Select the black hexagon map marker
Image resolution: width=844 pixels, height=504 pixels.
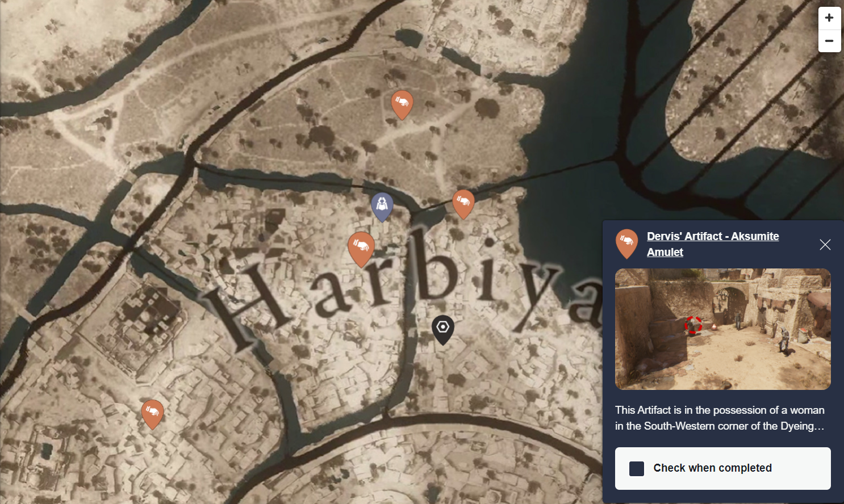click(443, 330)
